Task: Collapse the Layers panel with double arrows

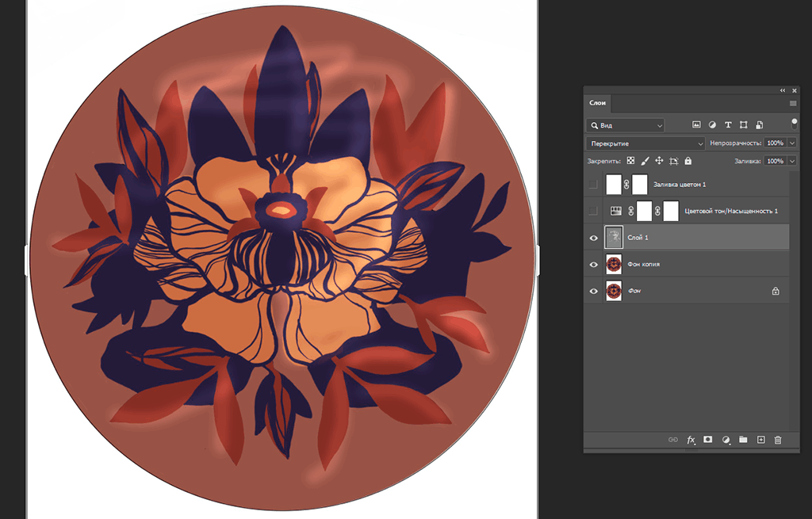Action: pyautogui.click(x=783, y=90)
